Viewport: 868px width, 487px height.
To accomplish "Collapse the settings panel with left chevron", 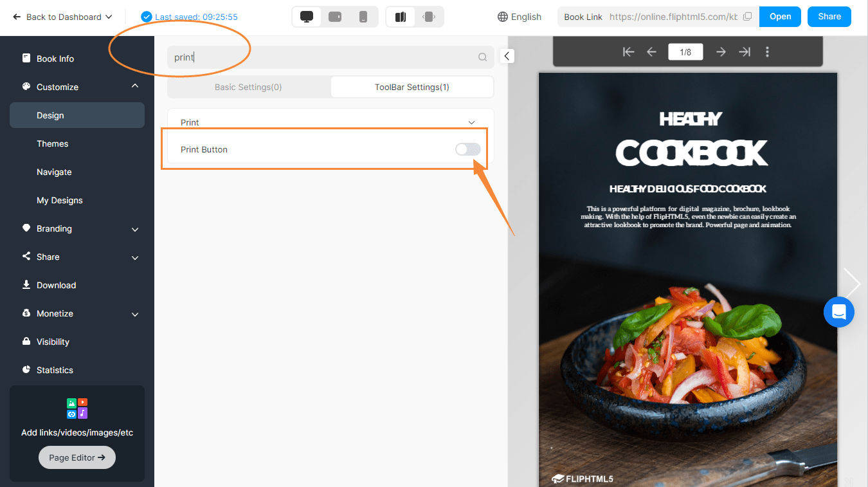I will (507, 56).
